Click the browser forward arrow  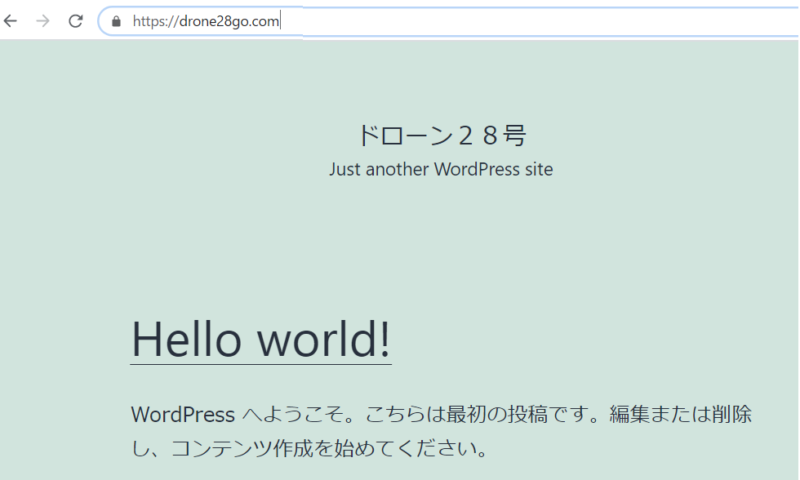[x=43, y=21]
